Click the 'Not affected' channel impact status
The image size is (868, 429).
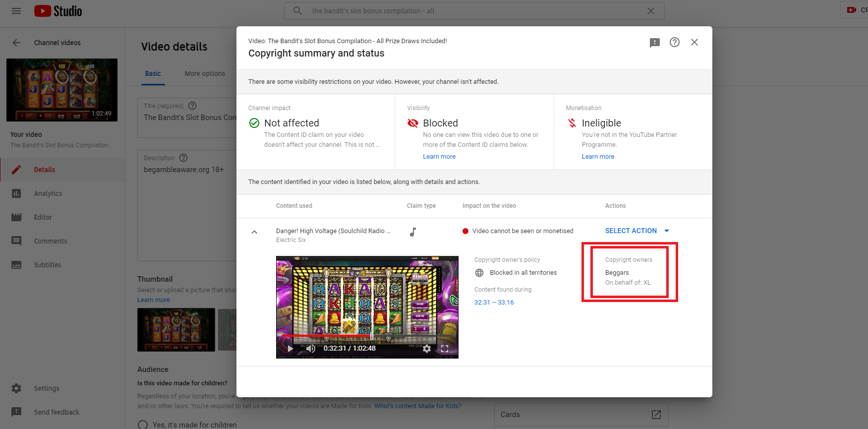click(291, 123)
